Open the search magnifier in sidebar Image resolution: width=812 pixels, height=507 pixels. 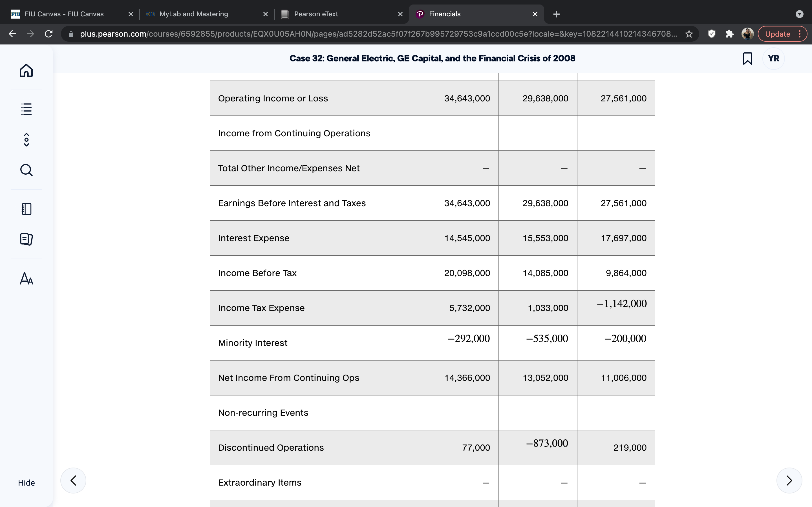(x=26, y=170)
